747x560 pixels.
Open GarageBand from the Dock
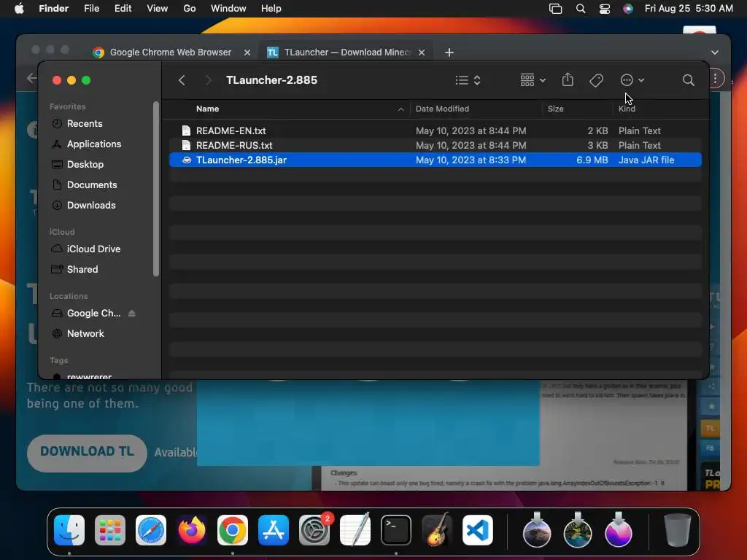click(x=436, y=529)
